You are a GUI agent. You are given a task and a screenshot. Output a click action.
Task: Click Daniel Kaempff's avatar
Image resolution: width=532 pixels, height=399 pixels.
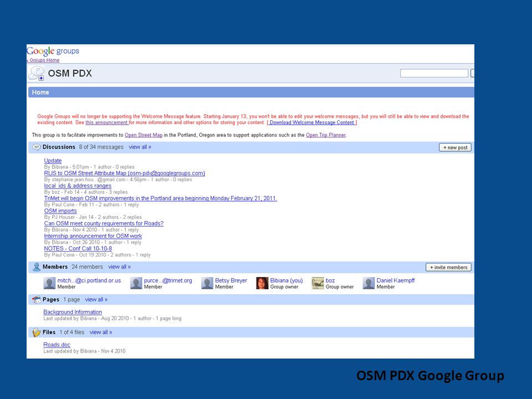tap(369, 283)
